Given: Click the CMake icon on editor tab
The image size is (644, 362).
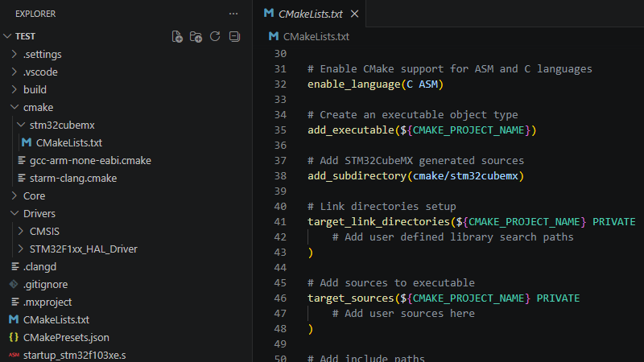Looking at the screenshot, I should pos(269,13).
